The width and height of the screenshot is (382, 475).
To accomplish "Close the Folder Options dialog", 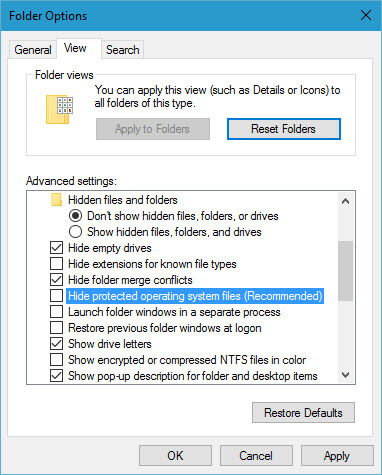I will point(366,15).
